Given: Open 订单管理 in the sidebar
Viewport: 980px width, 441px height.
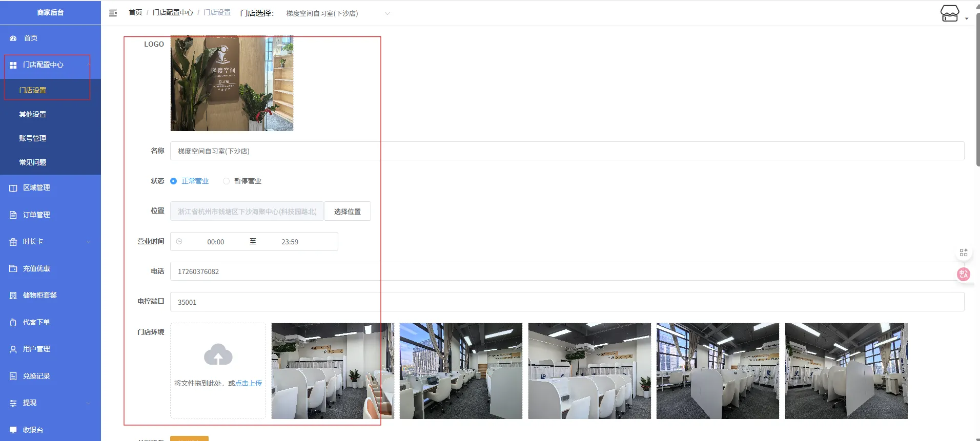Looking at the screenshot, I should 36,215.
